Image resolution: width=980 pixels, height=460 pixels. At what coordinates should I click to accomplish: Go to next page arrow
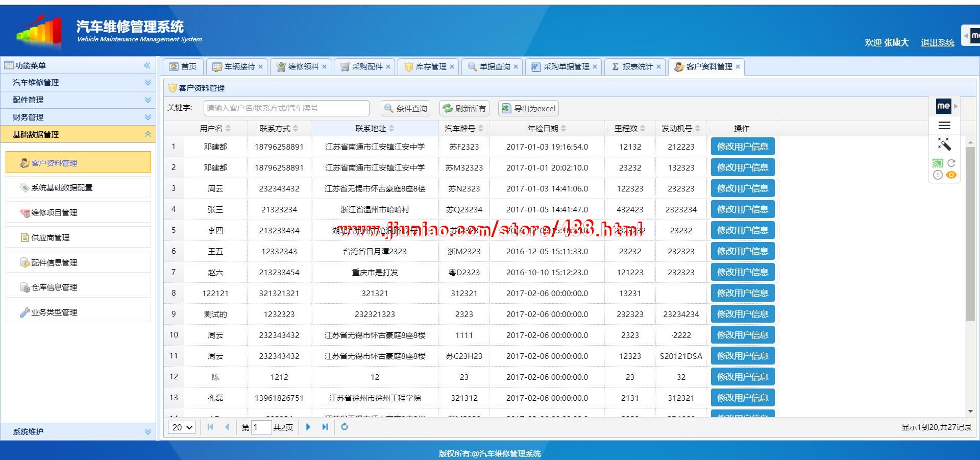click(x=308, y=427)
